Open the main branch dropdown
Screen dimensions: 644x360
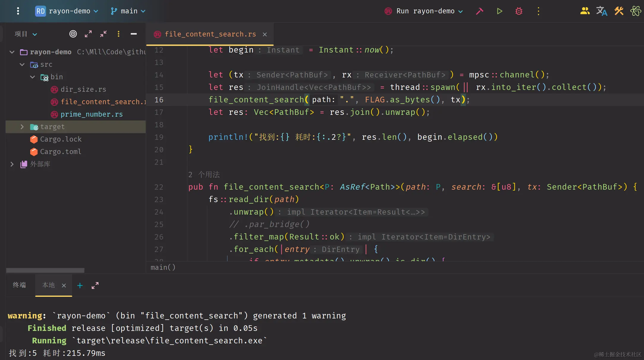tap(128, 11)
